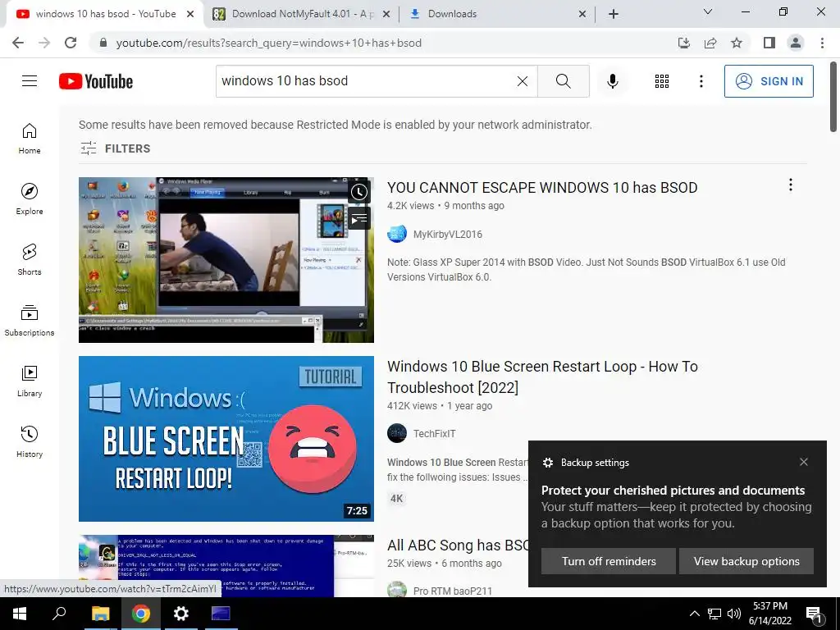Screen dimensions: 840x630
Task: Open History in the sidebar
Action: [30, 441]
